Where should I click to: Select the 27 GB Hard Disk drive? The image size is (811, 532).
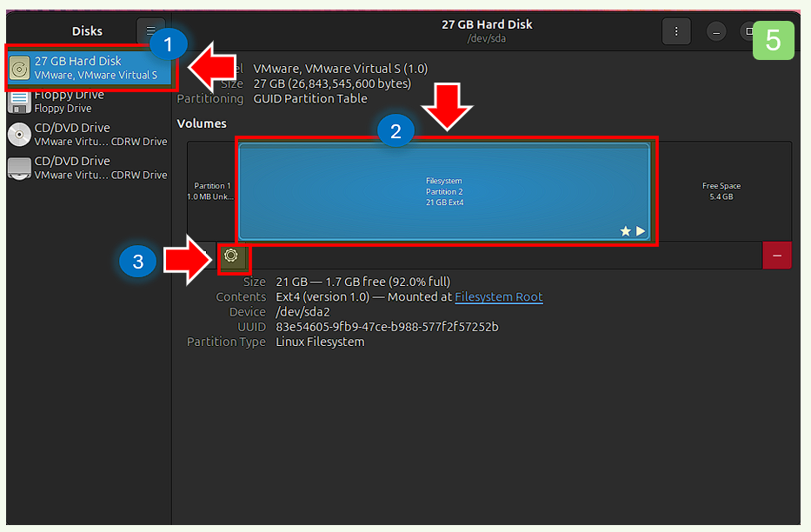(90, 68)
